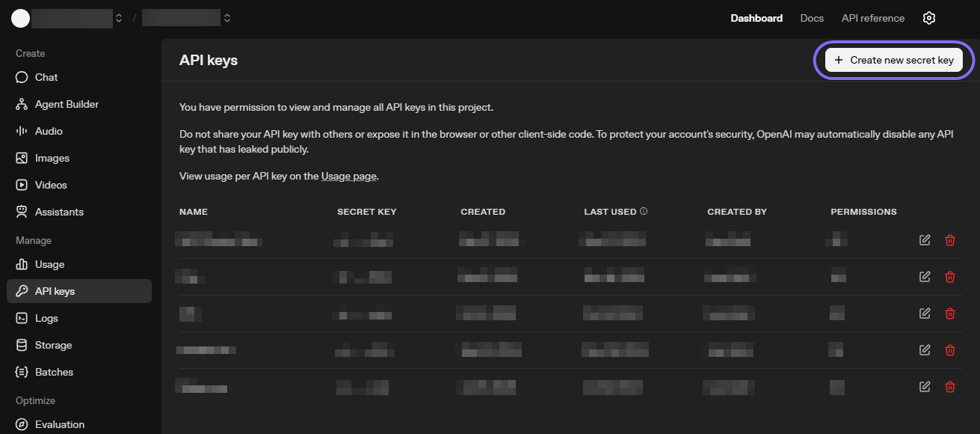The image size is (980, 434).
Task: Open the Videos section
Action: [49, 185]
